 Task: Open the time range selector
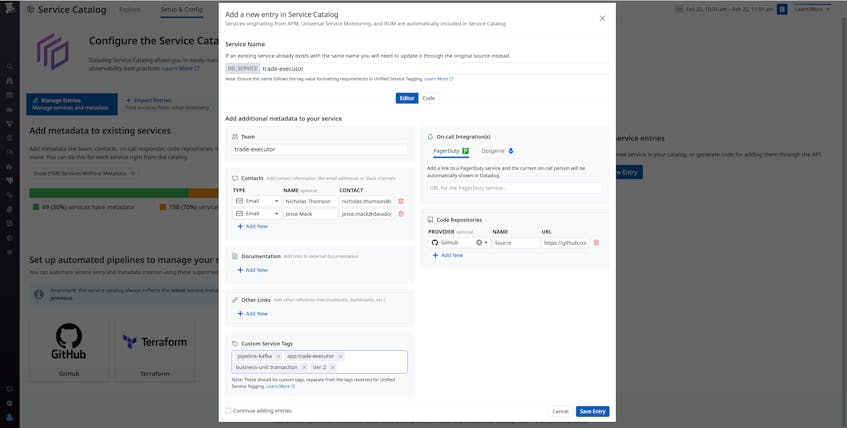(725, 9)
